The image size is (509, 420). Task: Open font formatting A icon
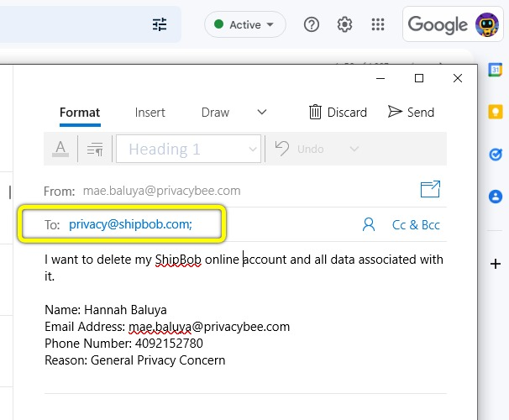(60, 149)
